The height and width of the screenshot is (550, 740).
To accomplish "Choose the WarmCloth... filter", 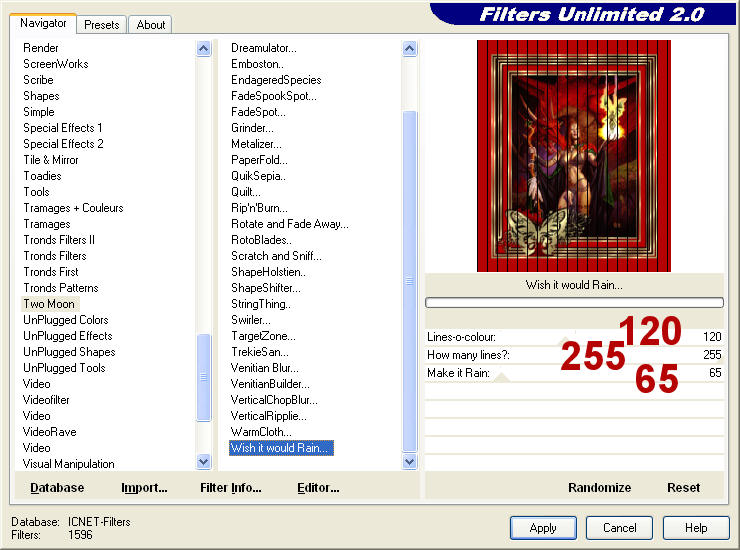I will click(x=261, y=432).
